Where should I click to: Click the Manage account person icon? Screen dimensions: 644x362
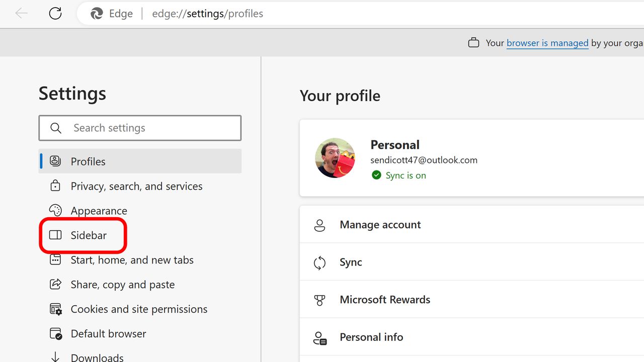pyautogui.click(x=319, y=225)
